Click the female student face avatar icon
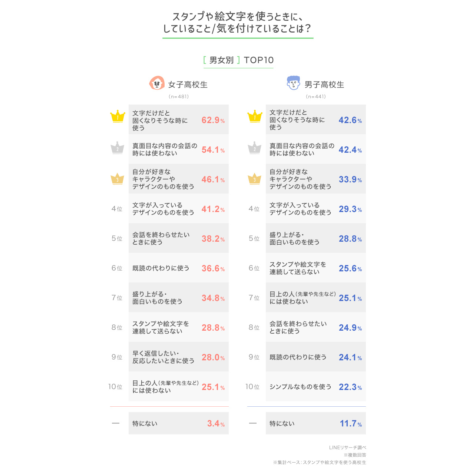 pos(157,83)
